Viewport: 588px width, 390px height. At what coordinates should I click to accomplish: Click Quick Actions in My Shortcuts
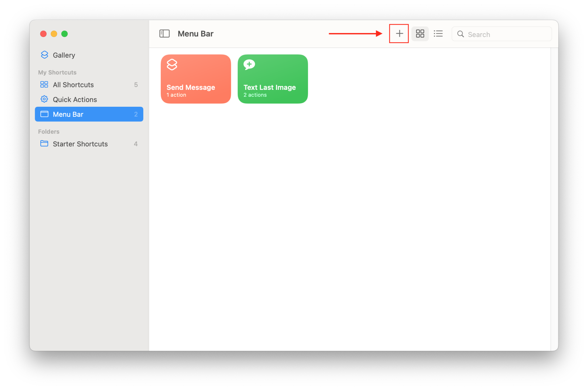tap(75, 99)
